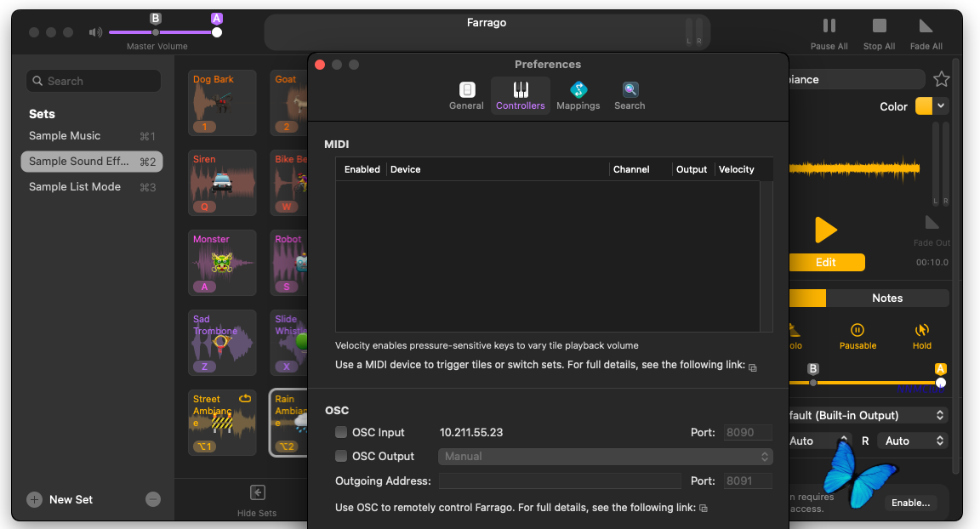This screenshot has height=529, width=980.
Task: Click the OSC Input port field
Action: (748, 432)
